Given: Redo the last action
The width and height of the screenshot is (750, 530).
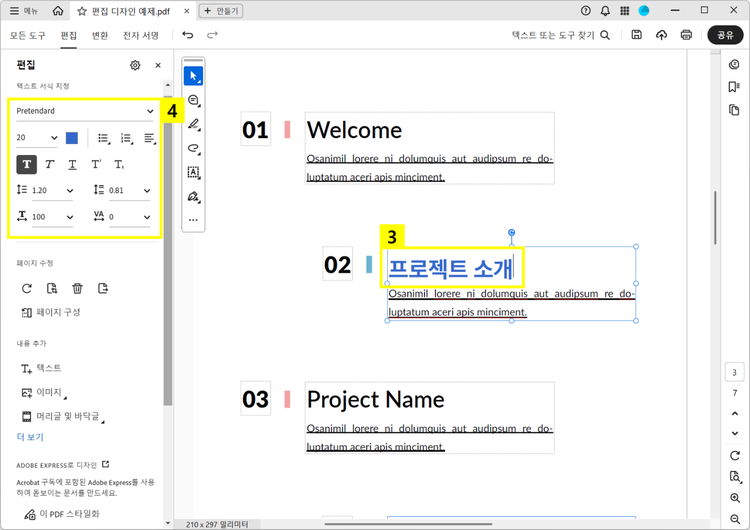Looking at the screenshot, I should coord(212,35).
